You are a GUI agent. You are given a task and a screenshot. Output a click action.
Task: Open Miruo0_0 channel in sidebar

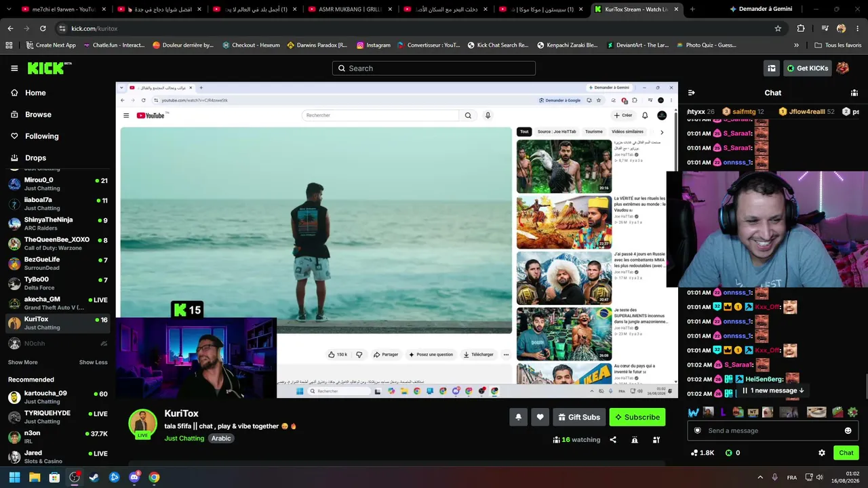point(58,184)
